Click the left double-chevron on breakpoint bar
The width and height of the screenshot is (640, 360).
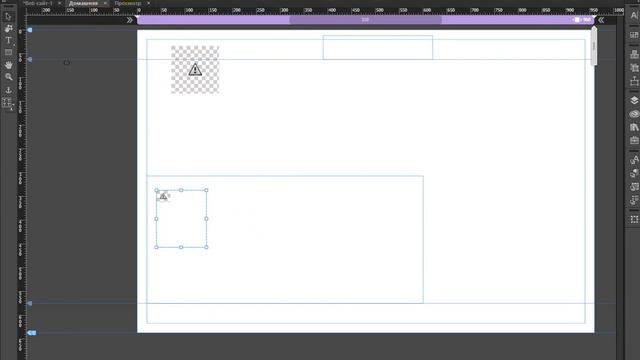point(130,20)
